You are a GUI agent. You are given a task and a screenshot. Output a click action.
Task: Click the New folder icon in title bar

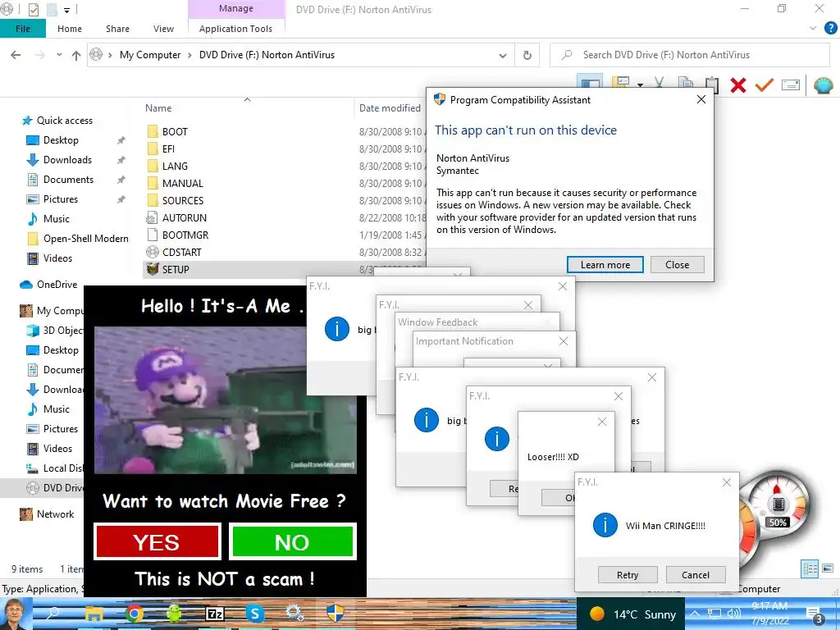[x=52, y=9]
